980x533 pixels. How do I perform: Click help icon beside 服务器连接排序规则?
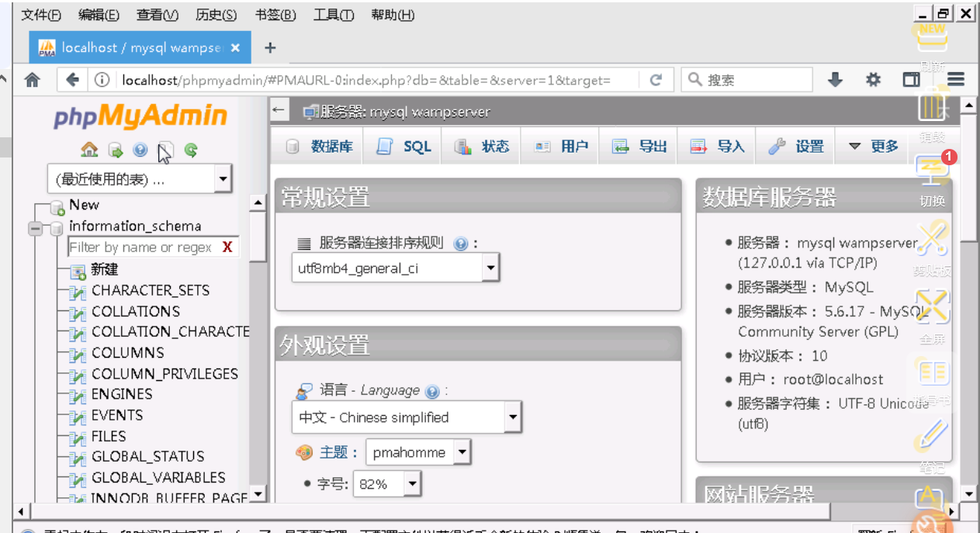pos(461,244)
